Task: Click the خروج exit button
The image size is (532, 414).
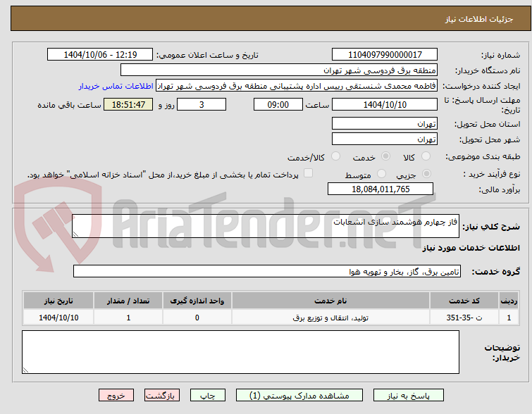Action: pos(116,396)
